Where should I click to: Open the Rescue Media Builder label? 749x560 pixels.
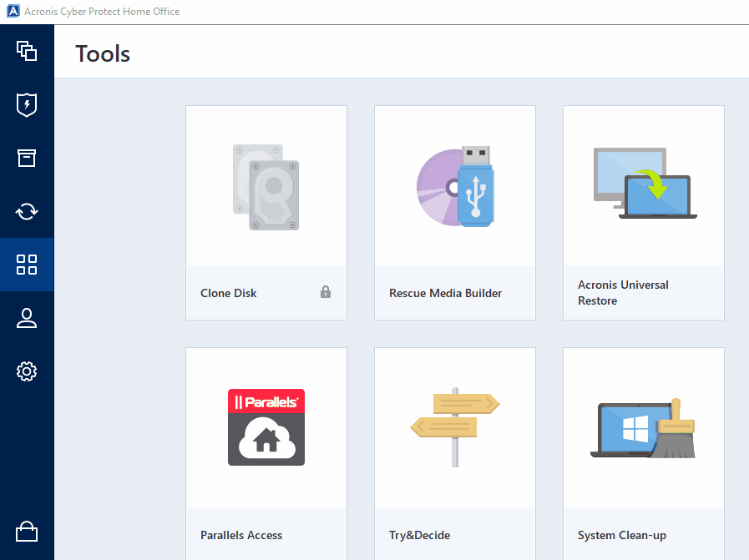[x=445, y=293]
